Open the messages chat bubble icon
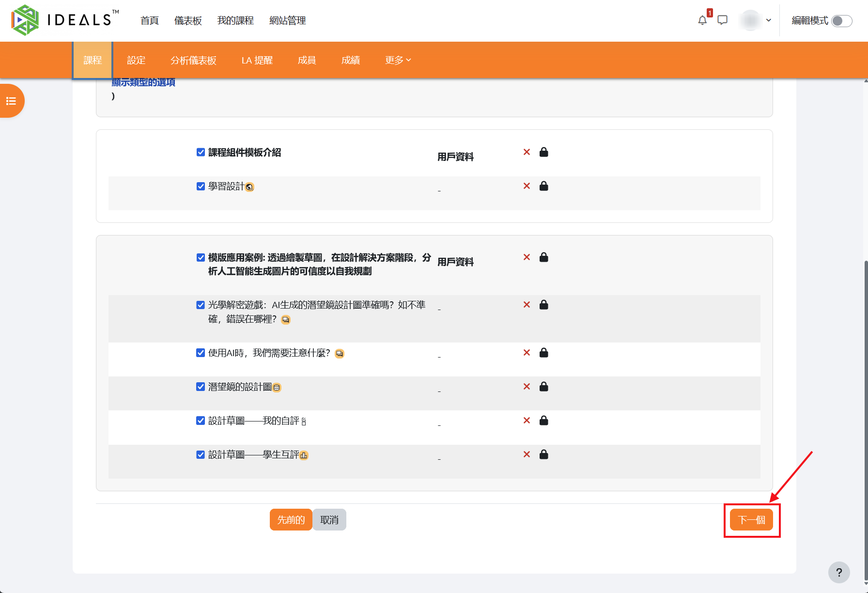Image resolution: width=868 pixels, height=593 pixels. point(722,20)
